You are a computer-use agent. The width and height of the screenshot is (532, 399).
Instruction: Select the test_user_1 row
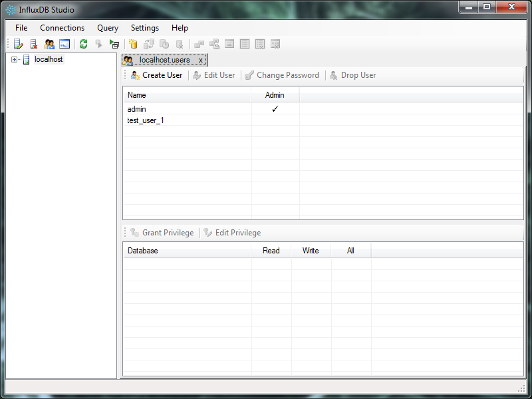click(323, 120)
